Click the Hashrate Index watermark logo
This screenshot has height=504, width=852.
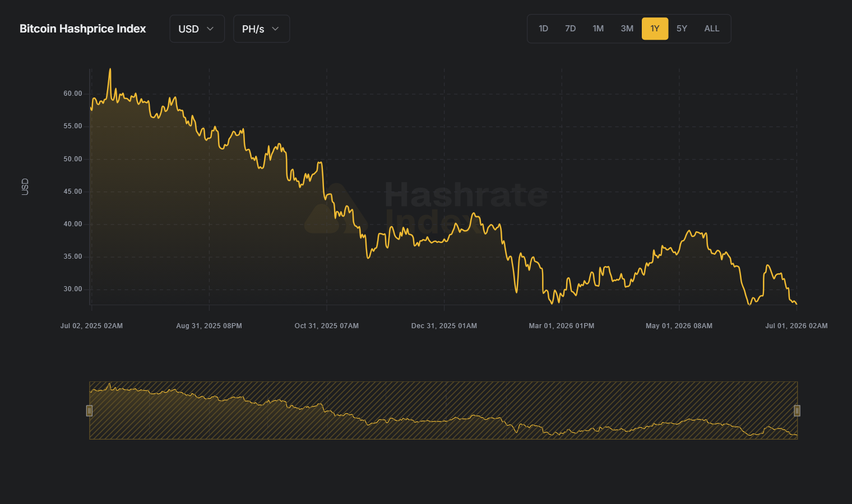426,208
